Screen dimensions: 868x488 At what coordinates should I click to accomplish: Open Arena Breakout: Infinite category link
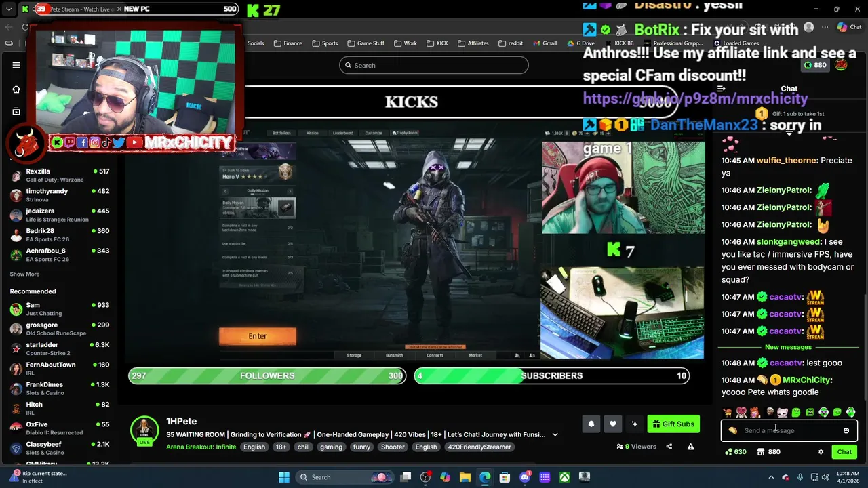(x=201, y=447)
